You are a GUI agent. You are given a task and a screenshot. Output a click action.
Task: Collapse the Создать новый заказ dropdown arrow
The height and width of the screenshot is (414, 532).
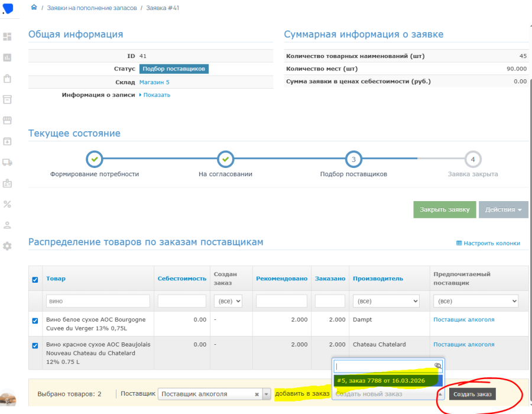[440, 394]
